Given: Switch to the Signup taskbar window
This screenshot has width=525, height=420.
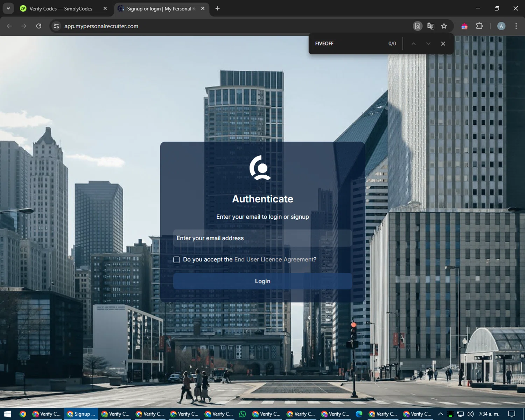Looking at the screenshot, I should click(x=81, y=414).
